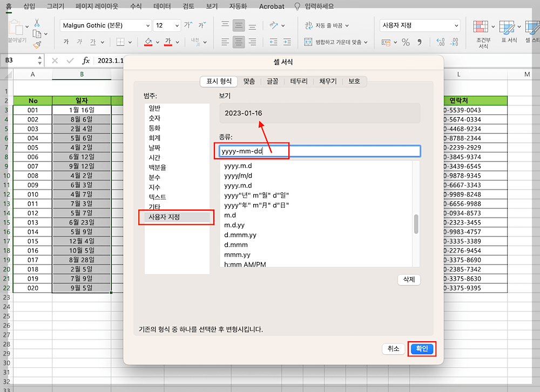
Task: Align text to middle vertically
Action: pos(239,25)
